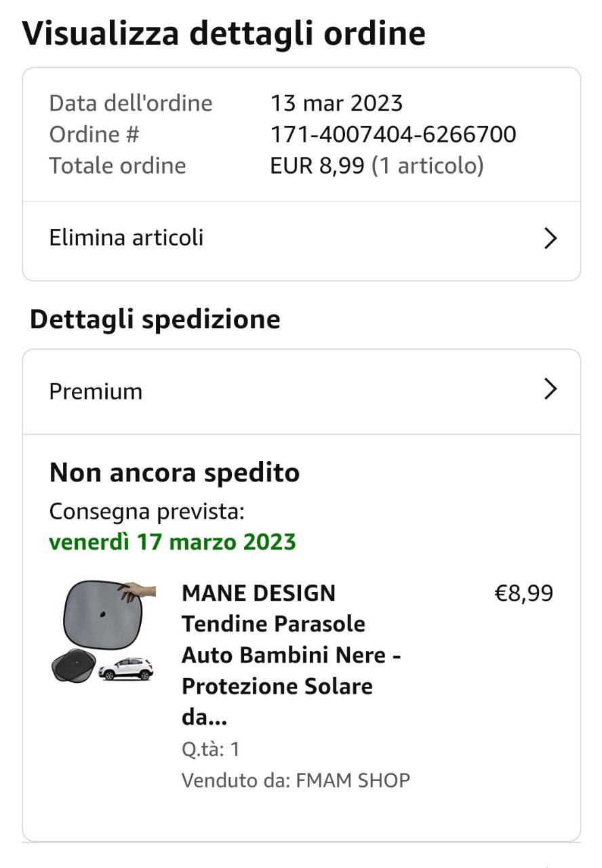Tap the Ordine # label
Screen dimensions: 602x868
[94, 134]
